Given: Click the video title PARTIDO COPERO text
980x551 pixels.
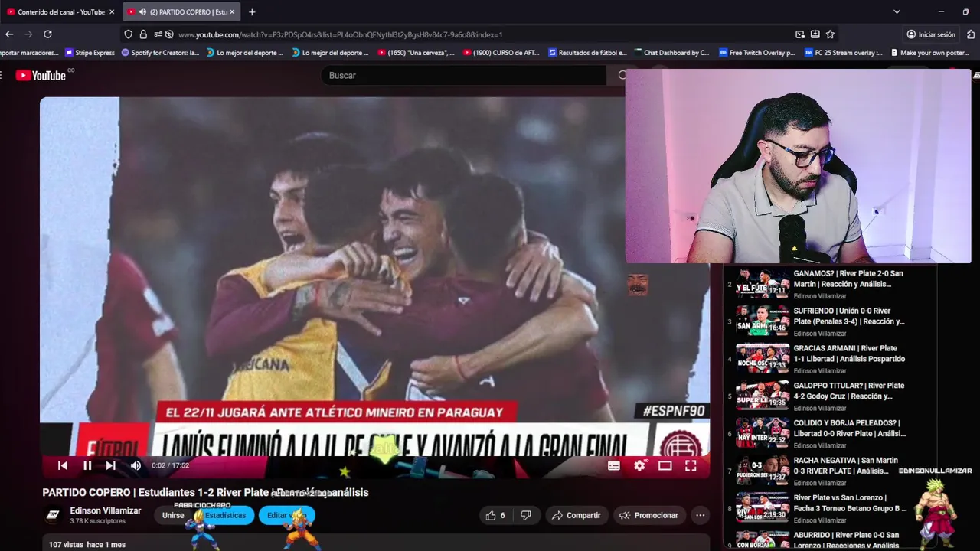Looking at the screenshot, I should [x=205, y=493].
